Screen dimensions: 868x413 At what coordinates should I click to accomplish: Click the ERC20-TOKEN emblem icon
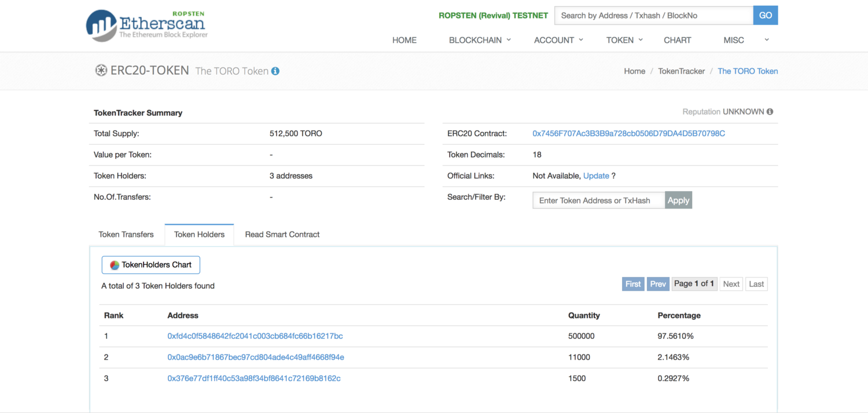coord(101,71)
